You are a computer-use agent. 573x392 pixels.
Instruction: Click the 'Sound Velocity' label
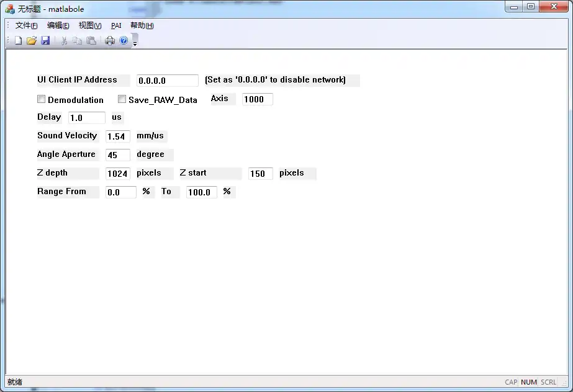(x=67, y=136)
